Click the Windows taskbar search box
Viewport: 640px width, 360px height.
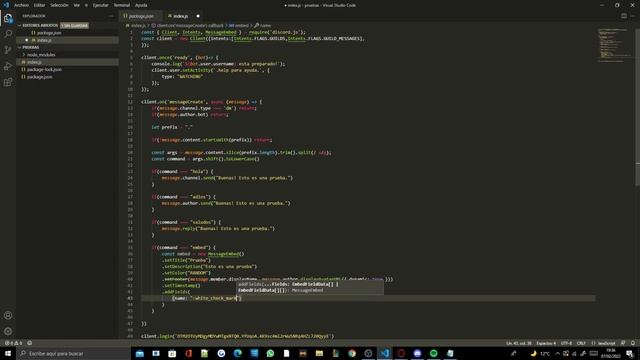[73, 353]
